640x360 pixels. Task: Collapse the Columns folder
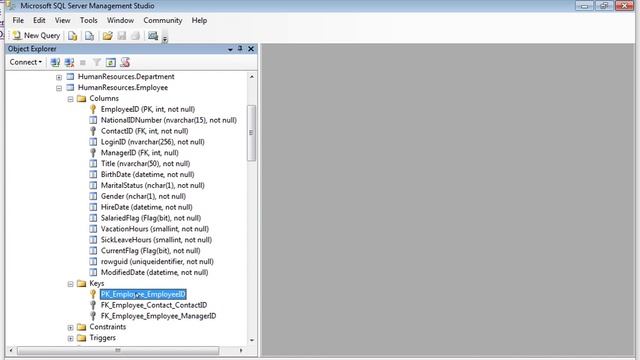[71, 99]
